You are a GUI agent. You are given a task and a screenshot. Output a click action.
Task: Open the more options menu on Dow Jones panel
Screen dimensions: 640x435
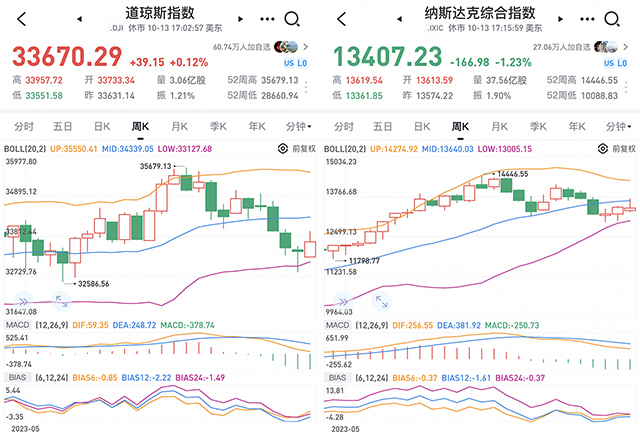click(x=267, y=19)
